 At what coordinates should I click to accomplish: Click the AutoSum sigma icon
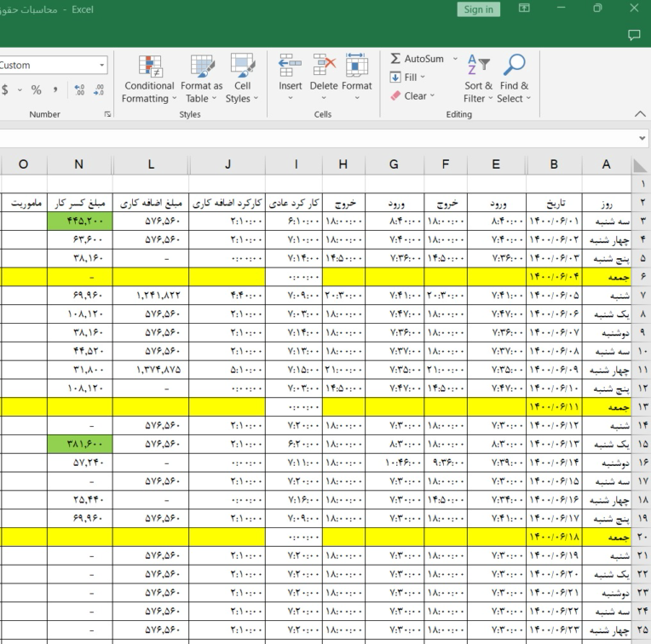coord(395,59)
